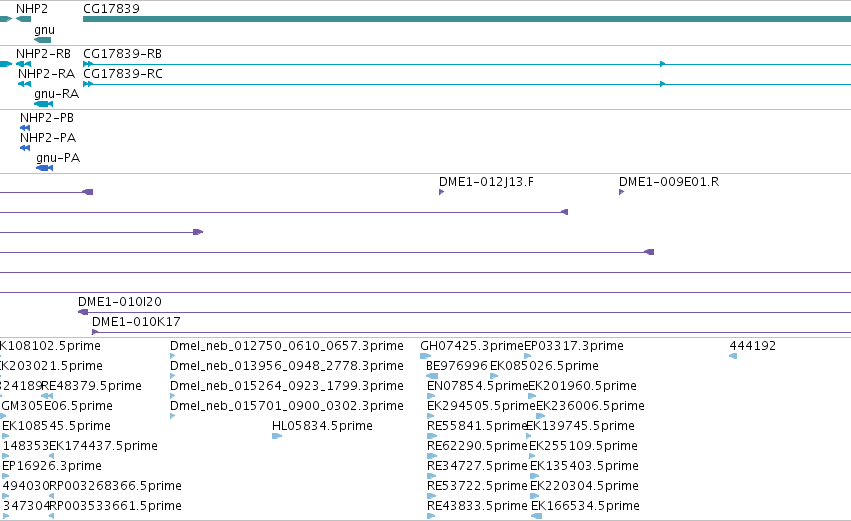This screenshot has height=521, width=851.
Task: Select the NHP2-PA protein label
Action: (48, 138)
